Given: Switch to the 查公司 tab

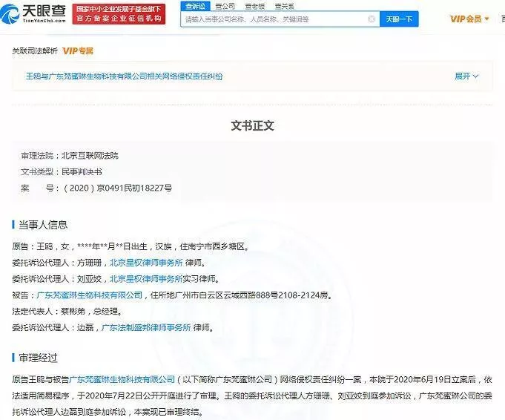Looking at the screenshot, I should click(x=225, y=6).
